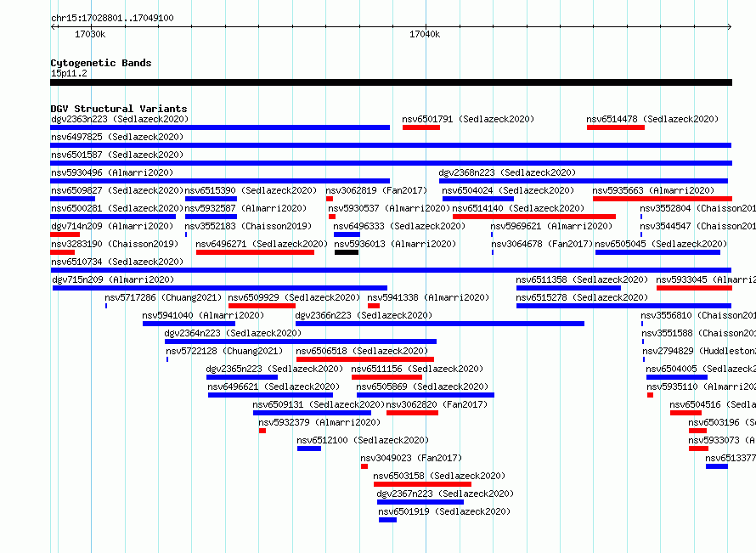Screen dimensions: 756x553
Task: Click the nsv6505869 (Sedlazeck2020) label
Action: 422,387
